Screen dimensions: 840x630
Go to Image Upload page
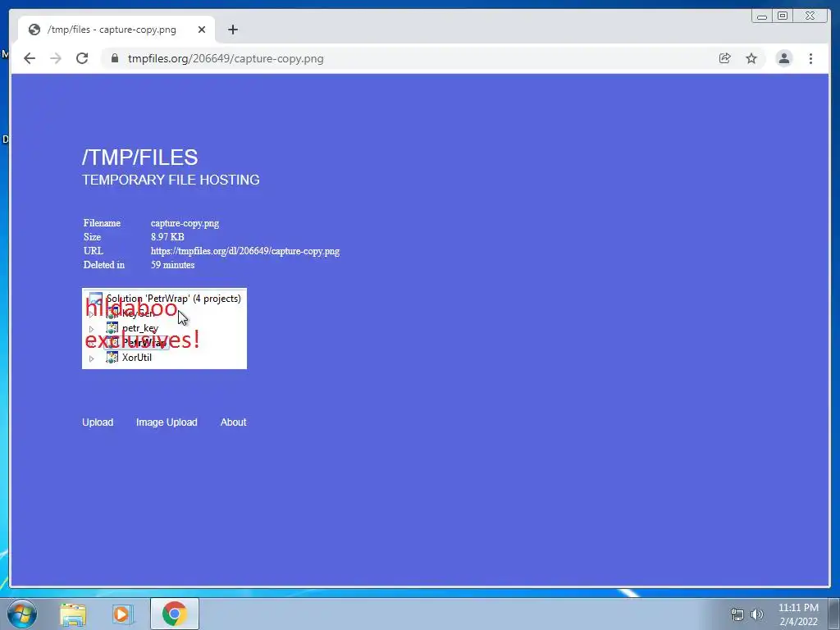click(x=167, y=422)
